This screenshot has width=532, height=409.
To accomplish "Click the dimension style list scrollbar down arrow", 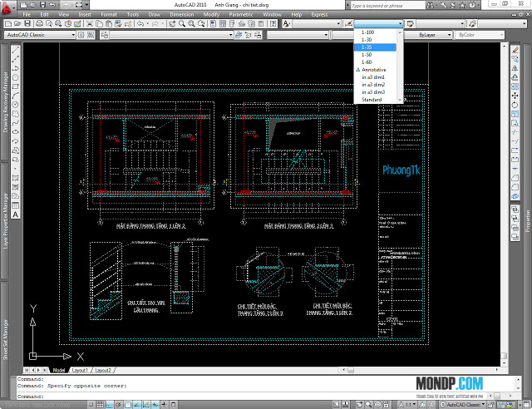I will click(400, 100).
